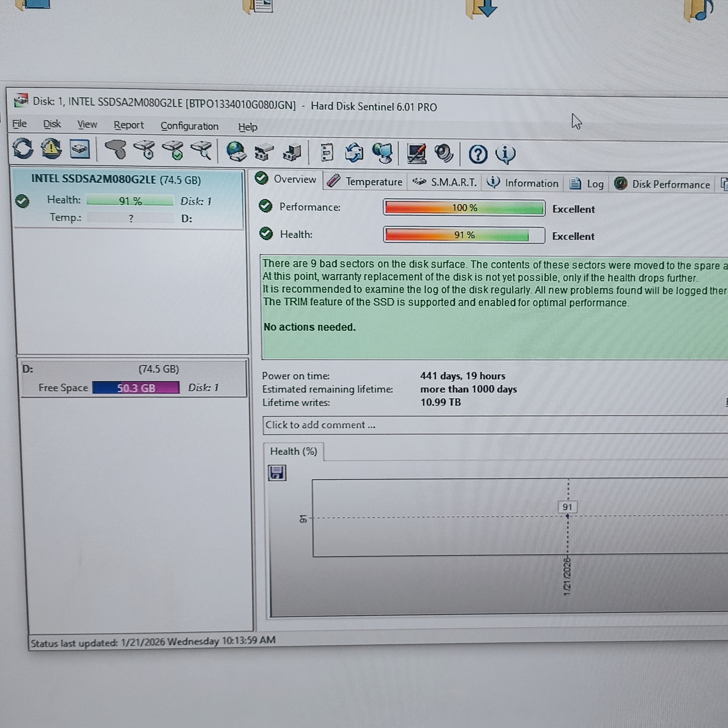This screenshot has width=728, height=728.
Task: Click the disk magnifier surface test icon
Action: tap(202, 151)
